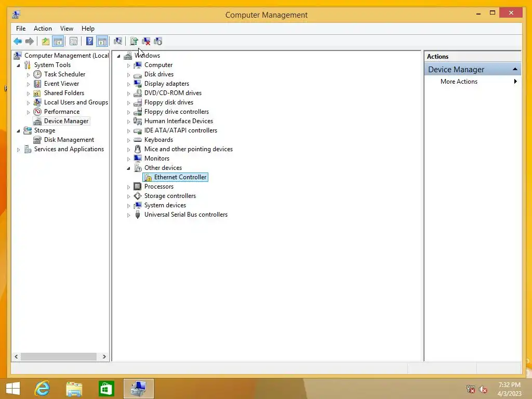Expand the Task Scheduler node
532x399 pixels.
[28, 75]
